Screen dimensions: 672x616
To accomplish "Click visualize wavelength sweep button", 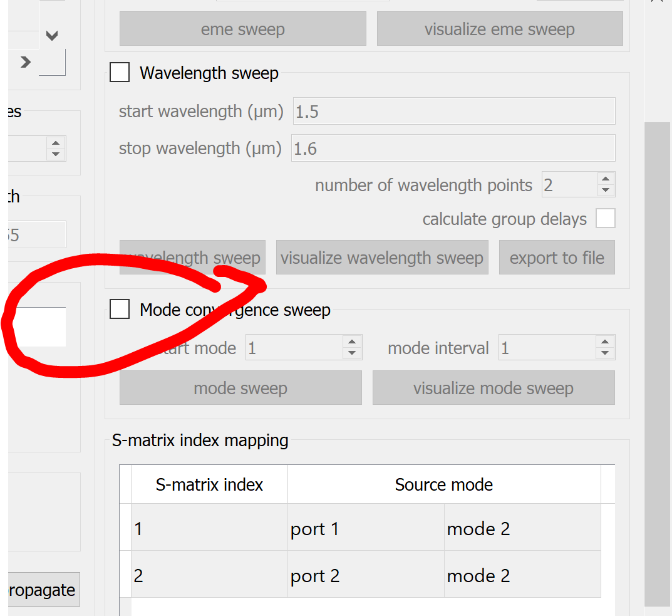I will click(x=382, y=258).
